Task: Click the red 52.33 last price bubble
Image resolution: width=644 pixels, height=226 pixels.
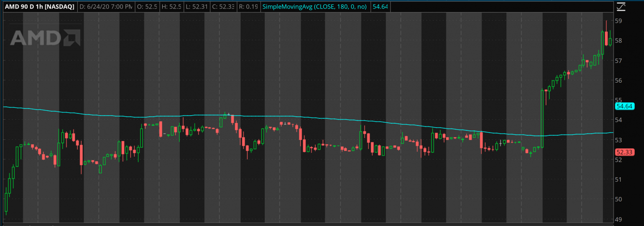Action: tap(625, 152)
